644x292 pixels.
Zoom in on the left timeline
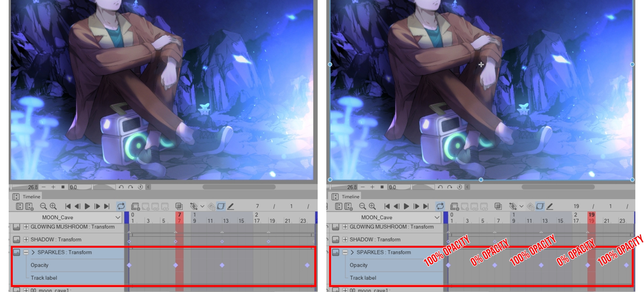click(53, 206)
